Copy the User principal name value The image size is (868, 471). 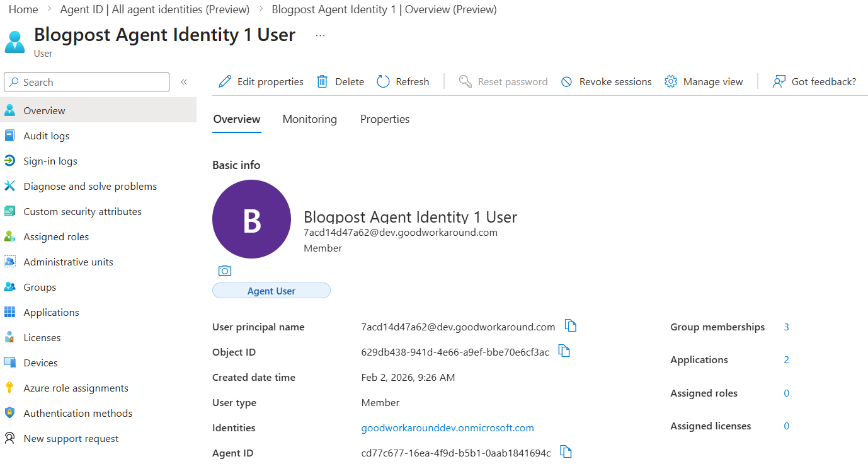pyautogui.click(x=571, y=326)
